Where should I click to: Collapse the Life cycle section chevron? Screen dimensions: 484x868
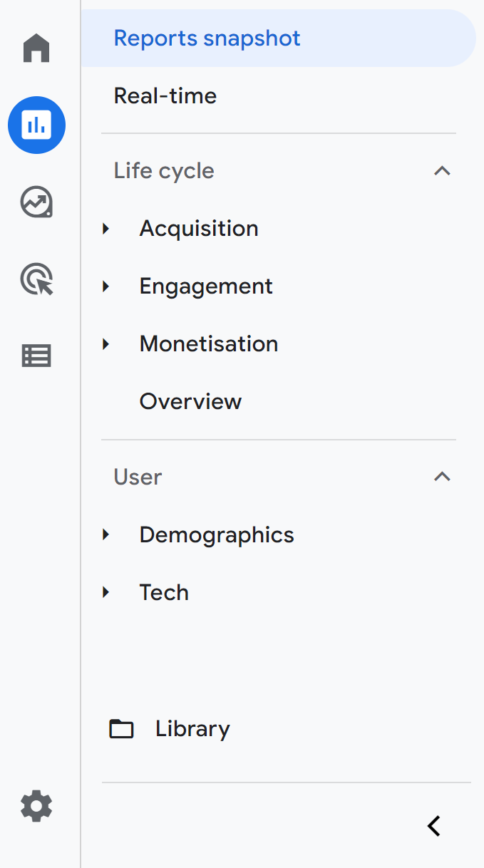442,171
